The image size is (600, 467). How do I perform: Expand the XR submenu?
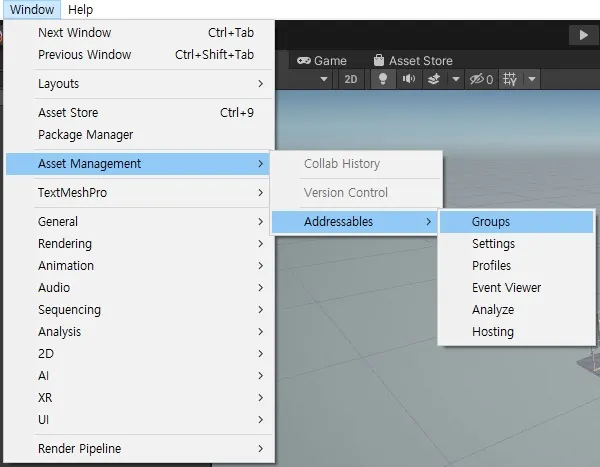(x=139, y=398)
